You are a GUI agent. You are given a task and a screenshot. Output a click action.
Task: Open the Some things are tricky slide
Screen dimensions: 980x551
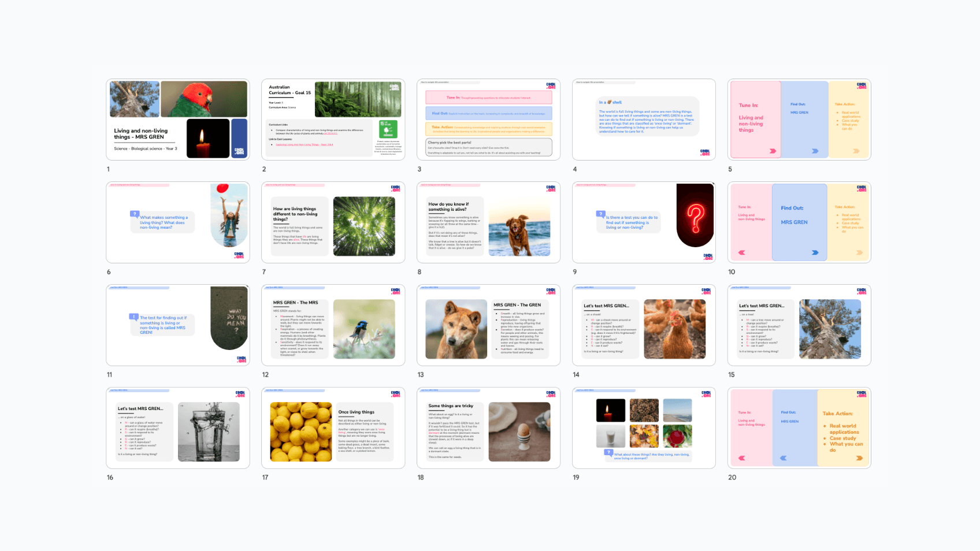coord(488,428)
